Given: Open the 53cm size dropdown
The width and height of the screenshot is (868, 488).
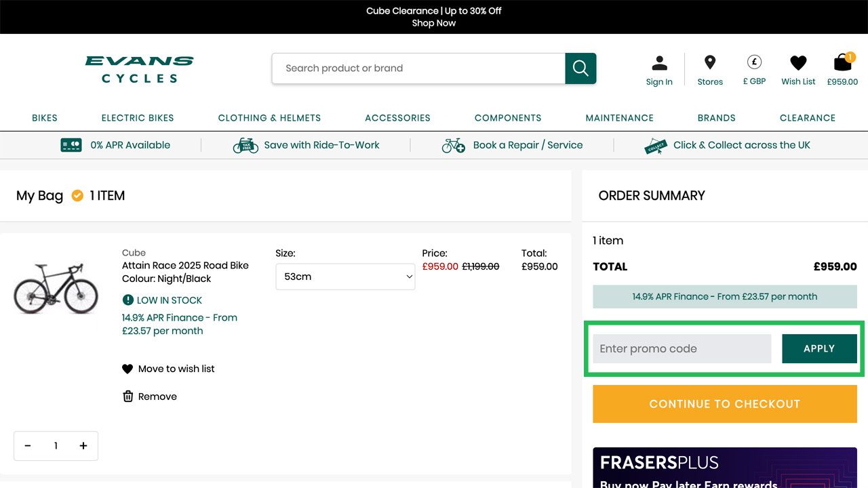Looking at the screenshot, I should [x=345, y=277].
